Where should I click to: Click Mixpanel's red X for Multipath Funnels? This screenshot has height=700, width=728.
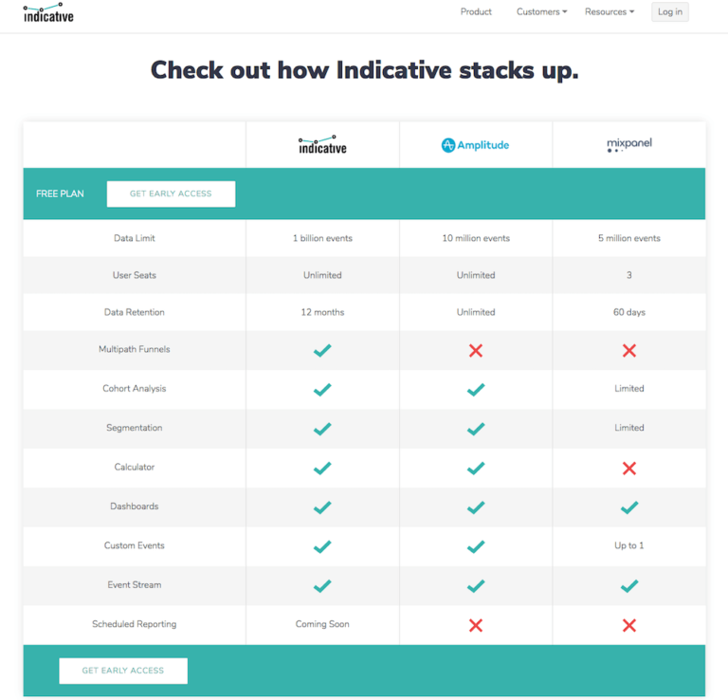point(629,350)
